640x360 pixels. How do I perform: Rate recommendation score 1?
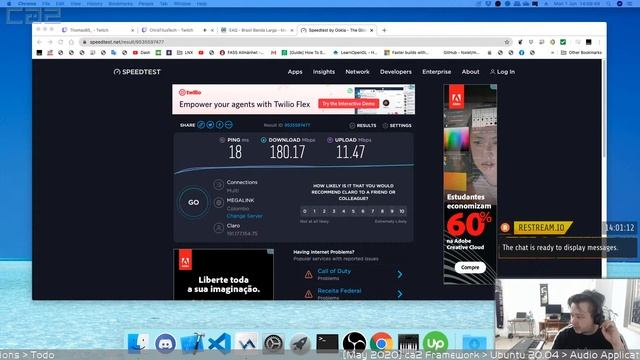click(314, 211)
